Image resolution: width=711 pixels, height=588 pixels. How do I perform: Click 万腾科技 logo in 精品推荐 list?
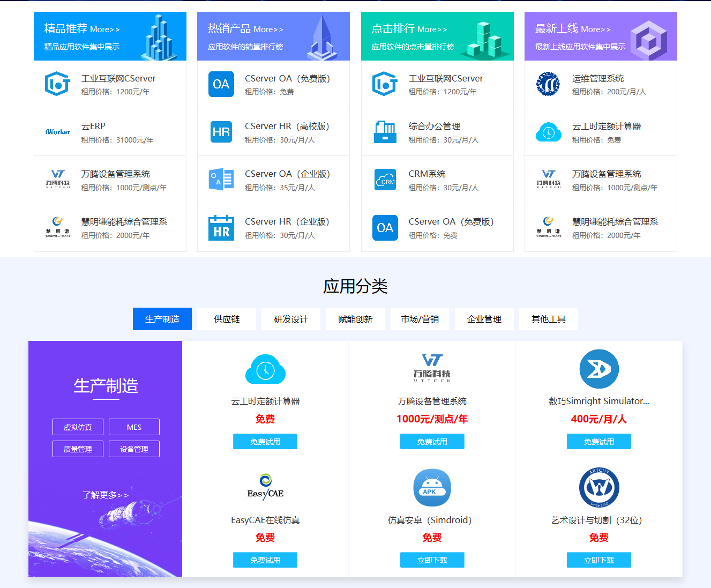(57, 180)
